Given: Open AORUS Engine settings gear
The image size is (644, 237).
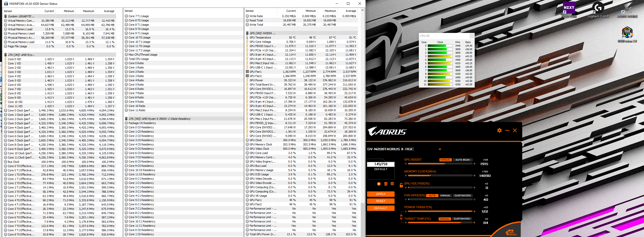Looking at the screenshot, I should click(x=499, y=130).
